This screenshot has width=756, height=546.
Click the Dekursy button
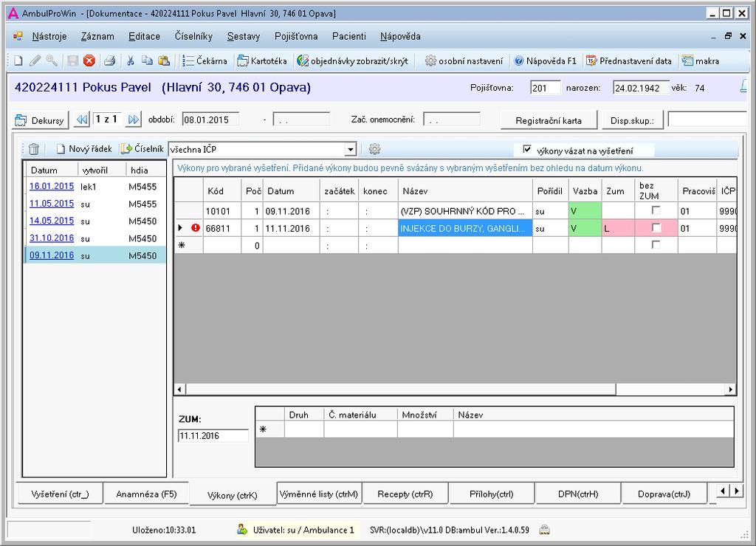[x=41, y=120]
